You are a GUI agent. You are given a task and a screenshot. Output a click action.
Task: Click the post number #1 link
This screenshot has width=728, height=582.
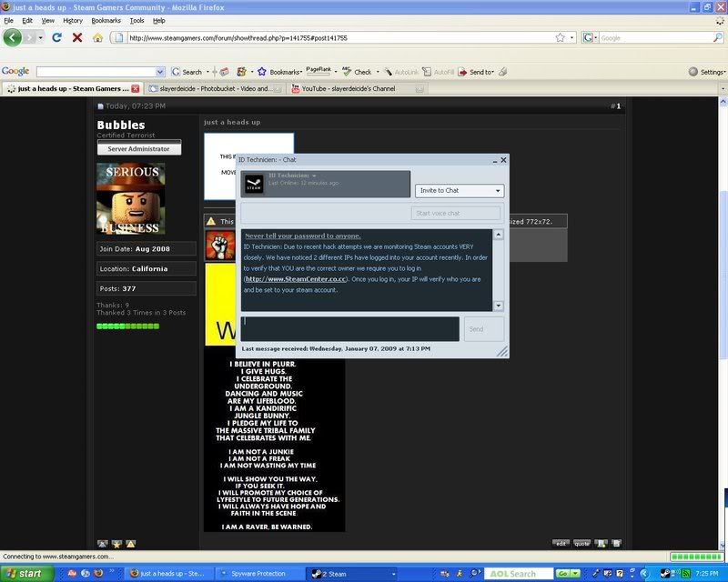pos(616,105)
